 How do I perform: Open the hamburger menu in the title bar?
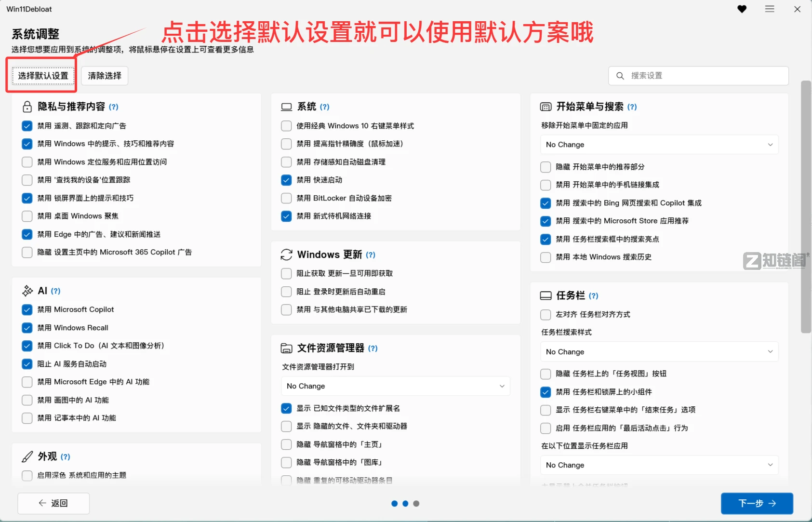click(770, 9)
